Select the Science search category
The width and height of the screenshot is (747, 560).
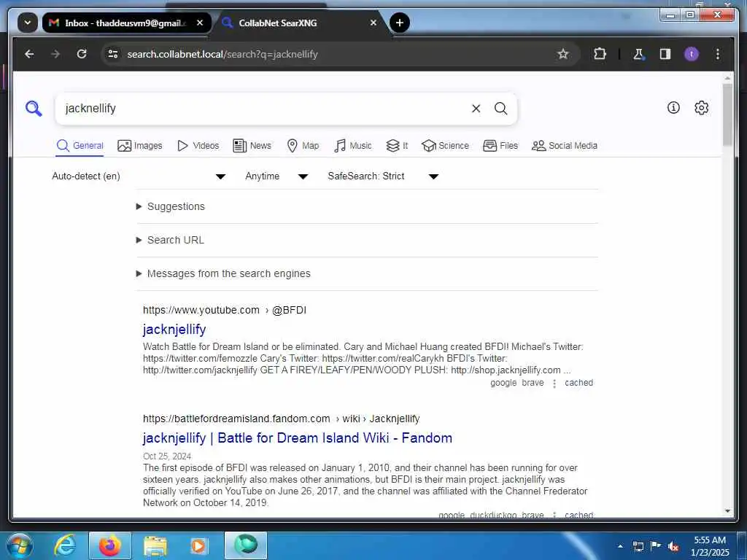(446, 146)
